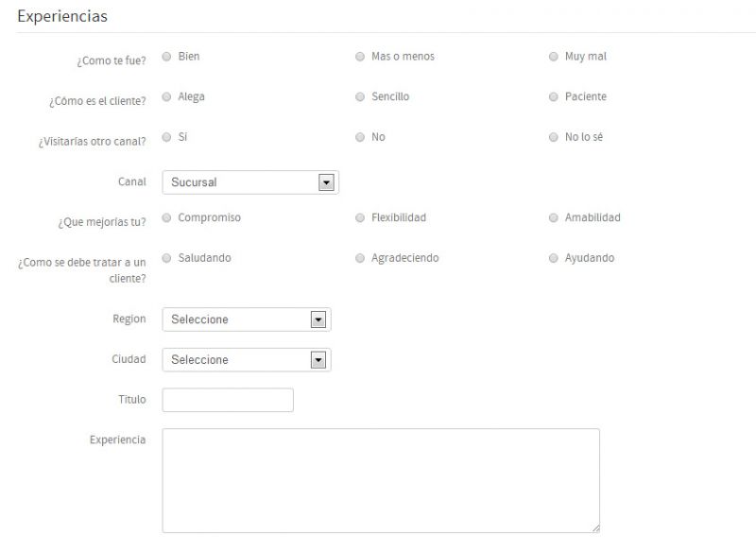Choose the Agradeciendo option

(360, 258)
